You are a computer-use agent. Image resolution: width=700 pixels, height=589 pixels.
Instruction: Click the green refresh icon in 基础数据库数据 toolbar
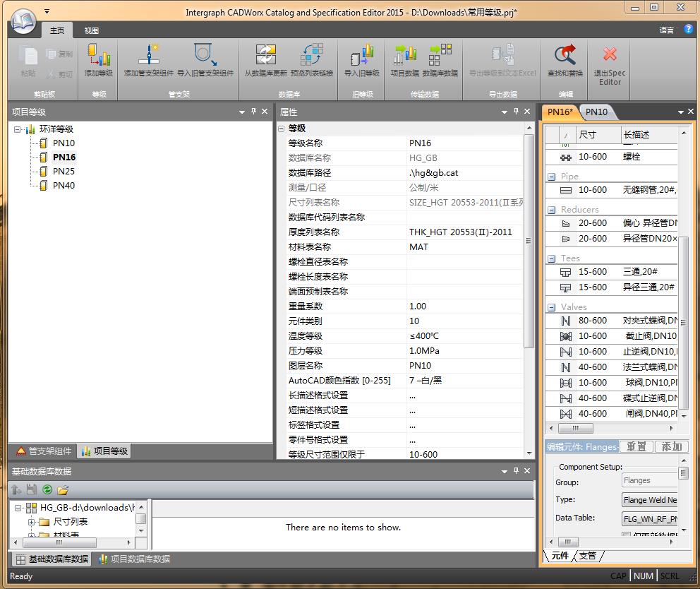pos(47,490)
